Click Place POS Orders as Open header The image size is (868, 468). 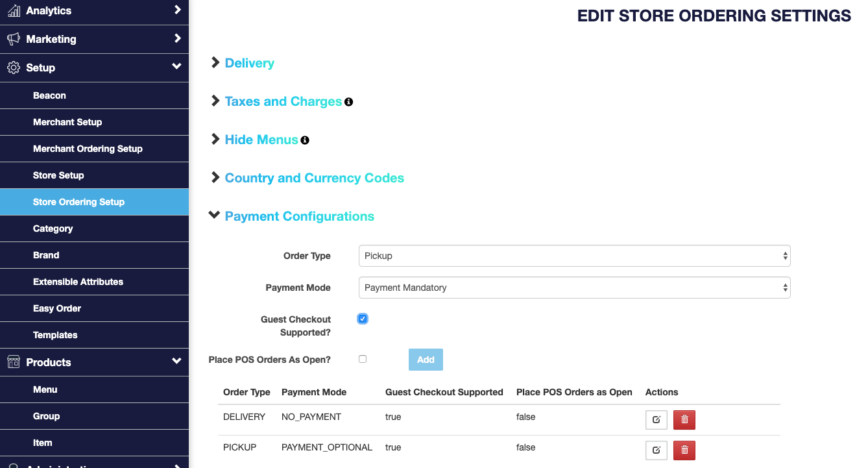point(574,392)
